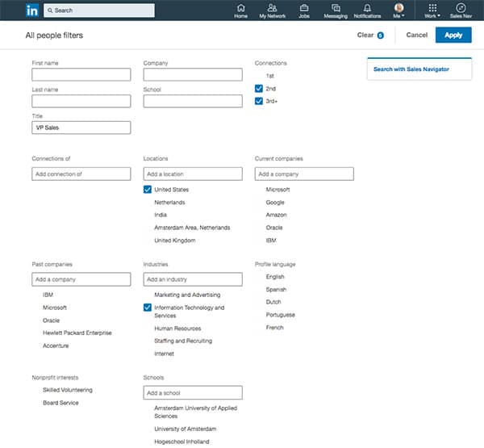This screenshot has height=448, width=484.
Task: Clear all applied filters
Action: (x=370, y=35)
